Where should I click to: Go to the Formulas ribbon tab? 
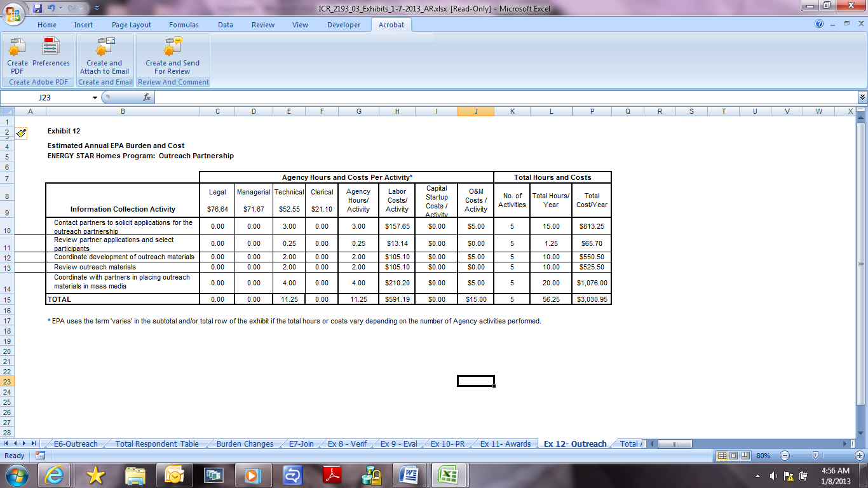click(184, 25)
